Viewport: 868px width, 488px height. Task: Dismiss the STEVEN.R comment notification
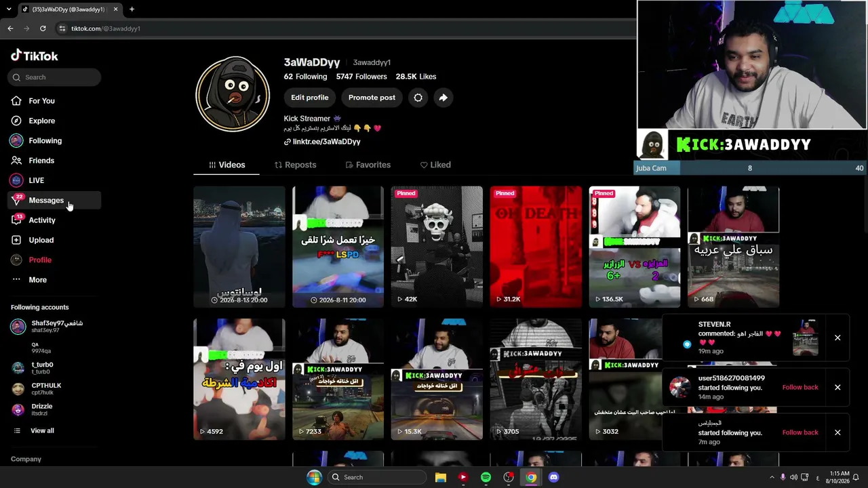click(x=837, y=338)
